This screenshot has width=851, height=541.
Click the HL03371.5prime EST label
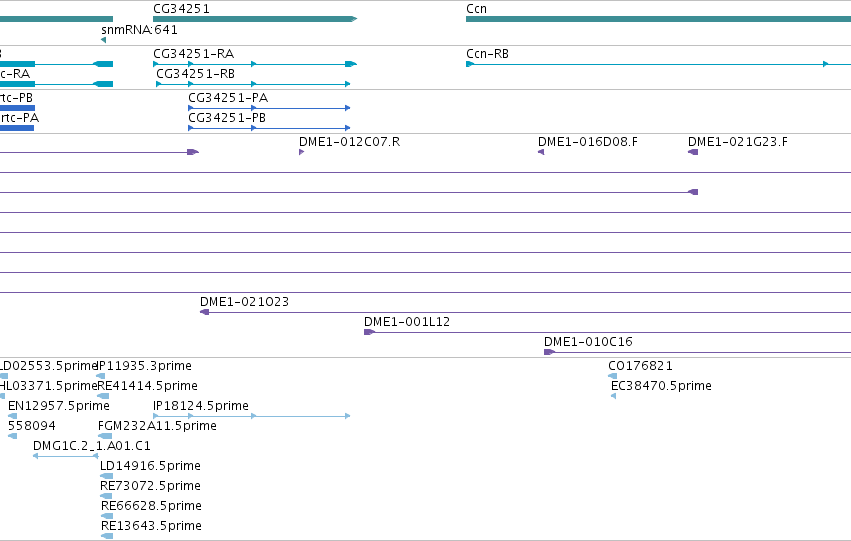pos(48,386)
